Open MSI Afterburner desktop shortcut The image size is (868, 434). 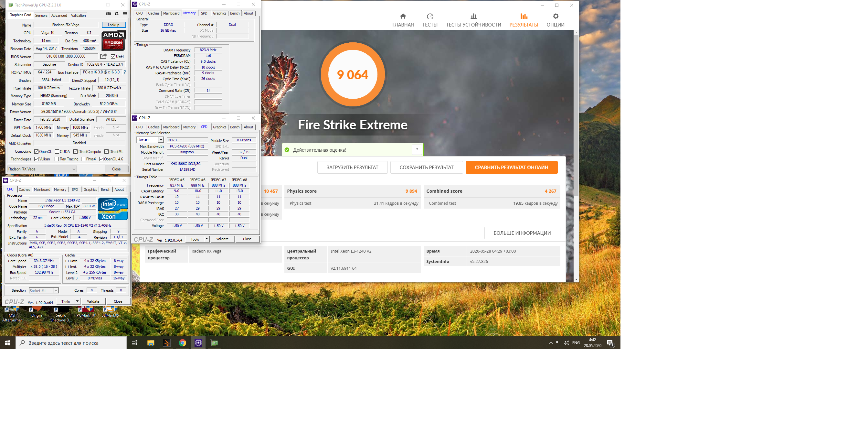[x=12, y=314]
